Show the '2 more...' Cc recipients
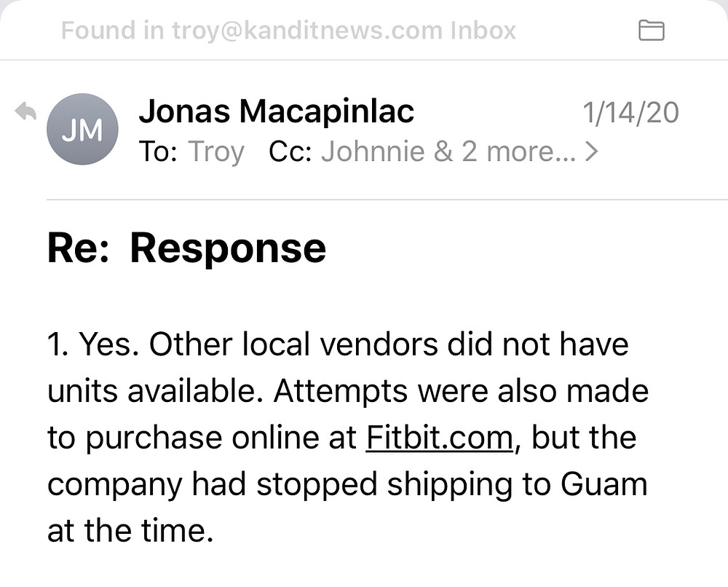Screen dimensions: 728x587 point(518,152)
